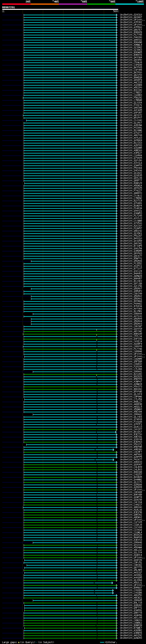Click the UniRef100_B9RAT6 label
The image size is (146, 644).
point(131,55)
